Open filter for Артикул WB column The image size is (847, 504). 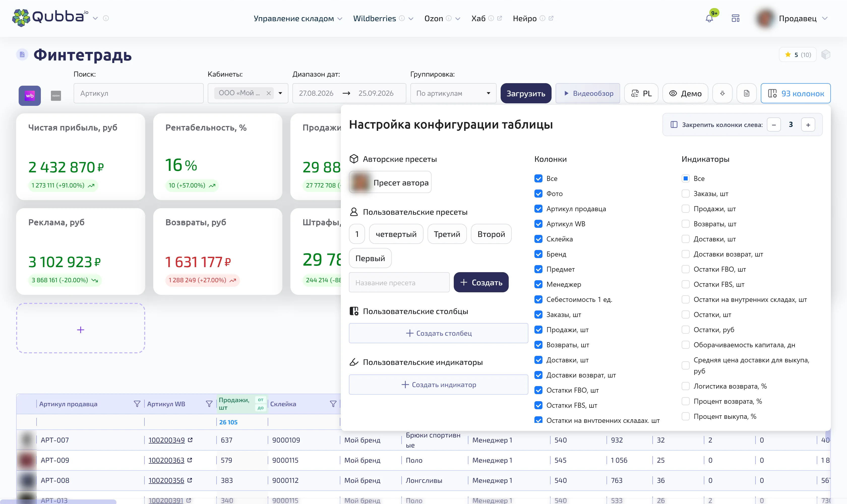(209, 404)
